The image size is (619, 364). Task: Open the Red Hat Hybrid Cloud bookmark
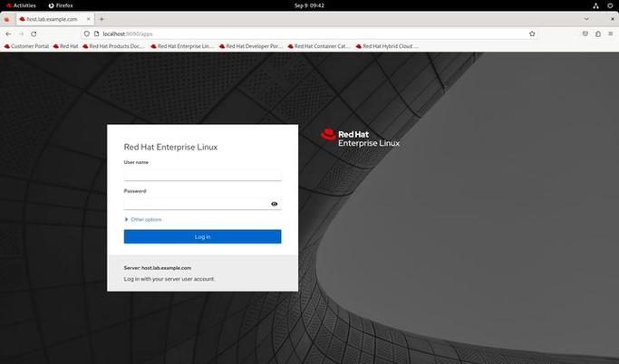click(x=387, y=46)
